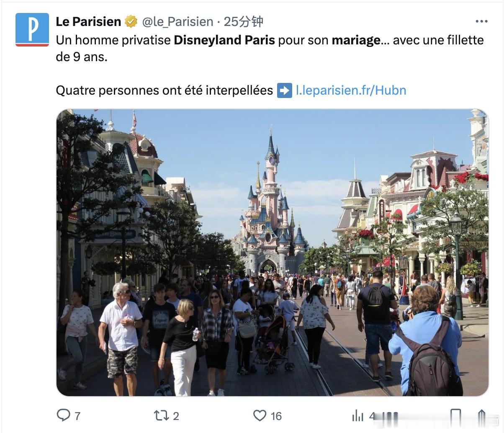The width and height of the screenshot is (504, 433).
Task: Click the gold verified badge
Action: click(x=131, y=21)
